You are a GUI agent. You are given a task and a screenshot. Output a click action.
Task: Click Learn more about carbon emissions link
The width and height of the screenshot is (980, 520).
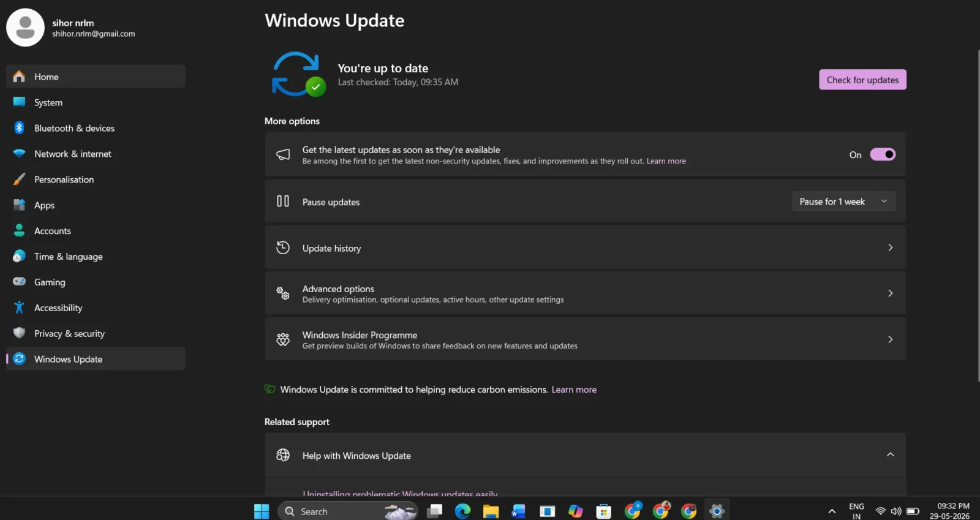[x=574, y=390]
